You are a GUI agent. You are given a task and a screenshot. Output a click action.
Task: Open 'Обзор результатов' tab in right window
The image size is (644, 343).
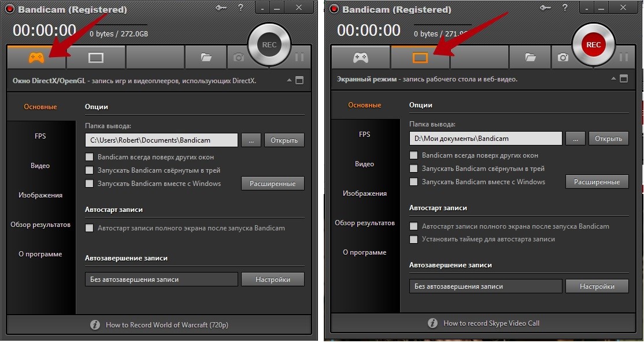(365, 223)
